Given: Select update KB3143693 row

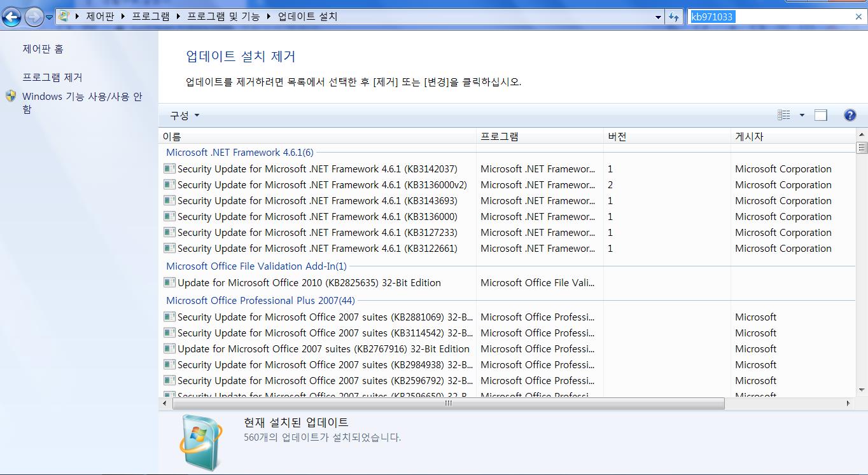Looking at the screenshot, I should coord(508,201).
